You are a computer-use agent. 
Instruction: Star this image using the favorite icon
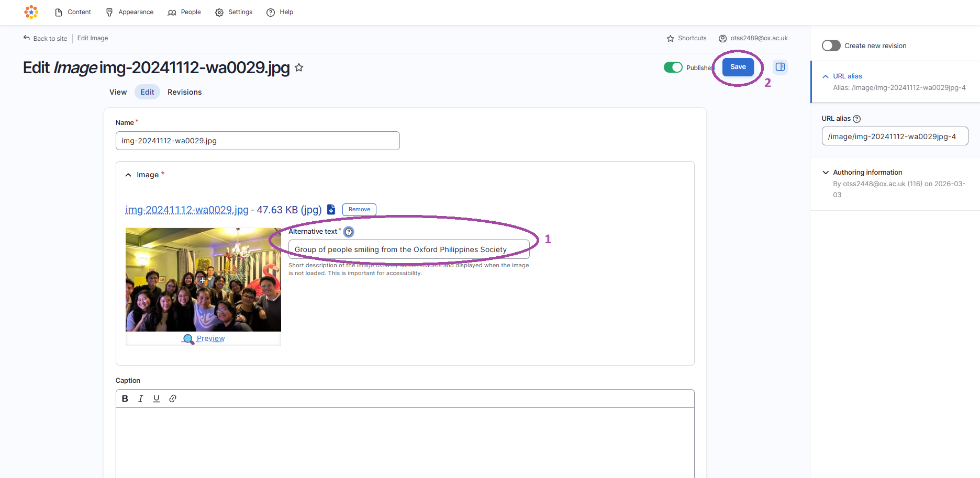point(299,67)
